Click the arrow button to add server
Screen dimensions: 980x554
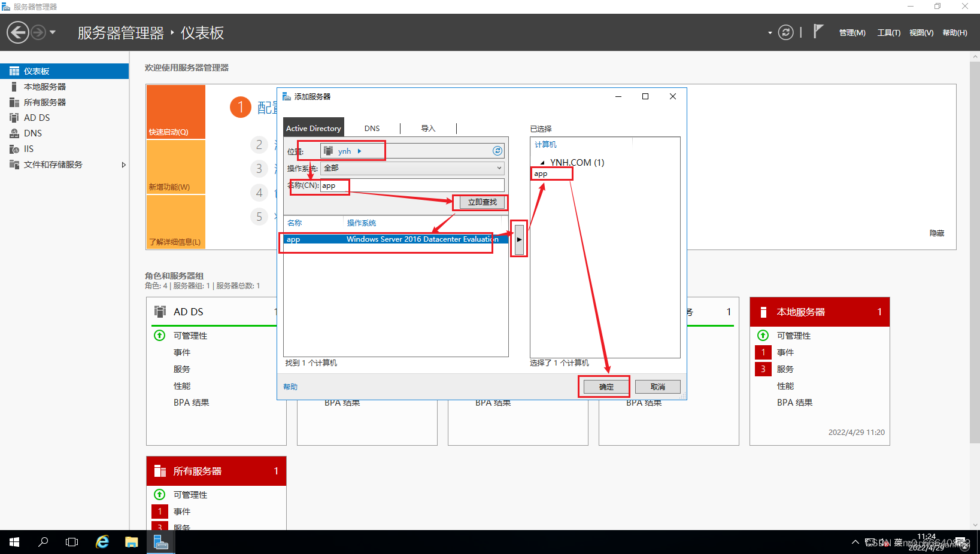[519, 239]
